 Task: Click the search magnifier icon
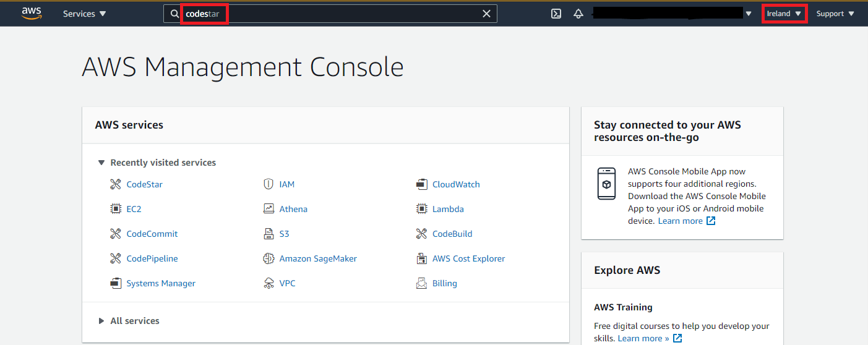[x=175, y=14]
